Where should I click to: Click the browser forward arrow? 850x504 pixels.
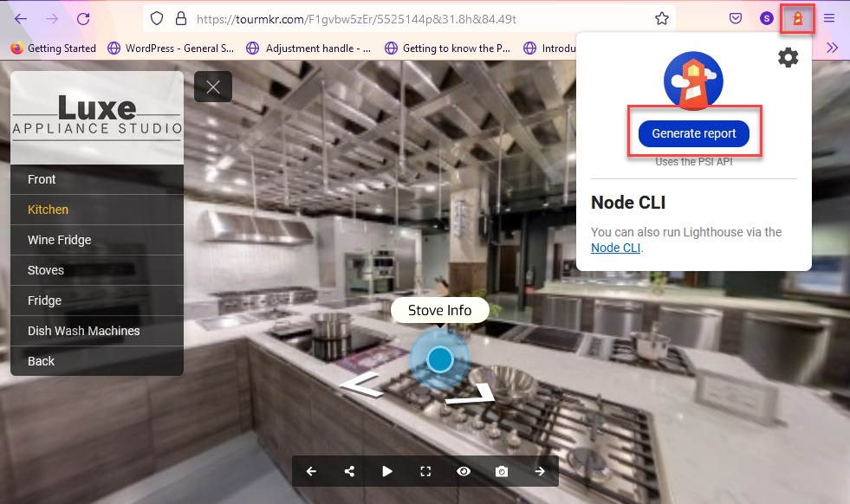(52, 19)
